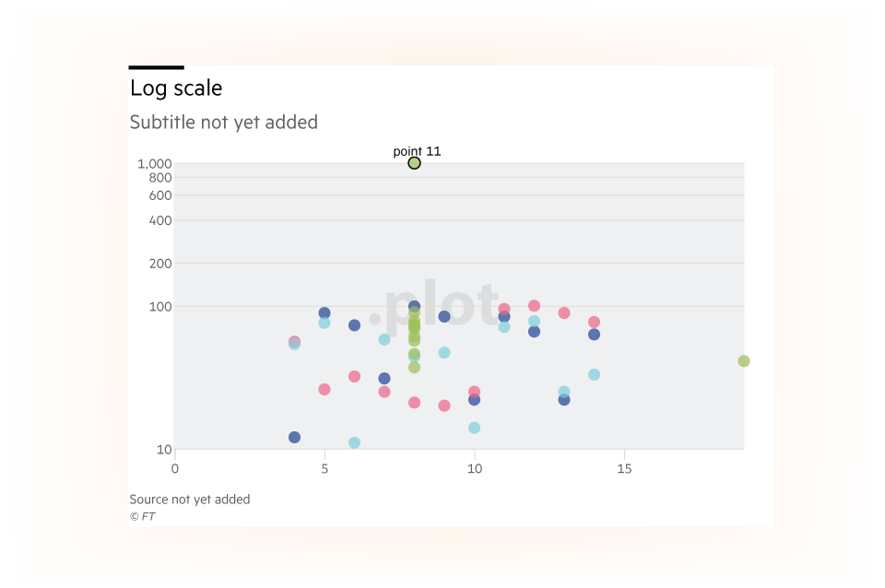
Task: Select the "point 11" annotation label
Action: (x=417, y=151)
